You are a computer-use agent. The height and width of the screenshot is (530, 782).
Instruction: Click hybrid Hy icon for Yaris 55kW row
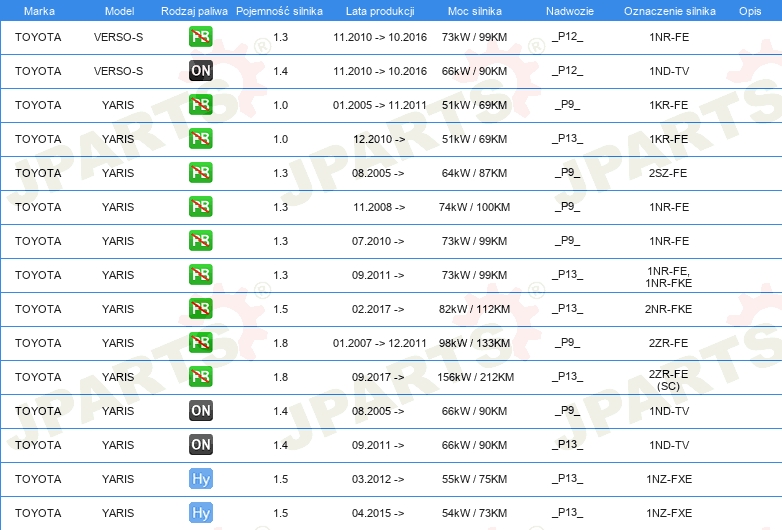click(200, 478)
